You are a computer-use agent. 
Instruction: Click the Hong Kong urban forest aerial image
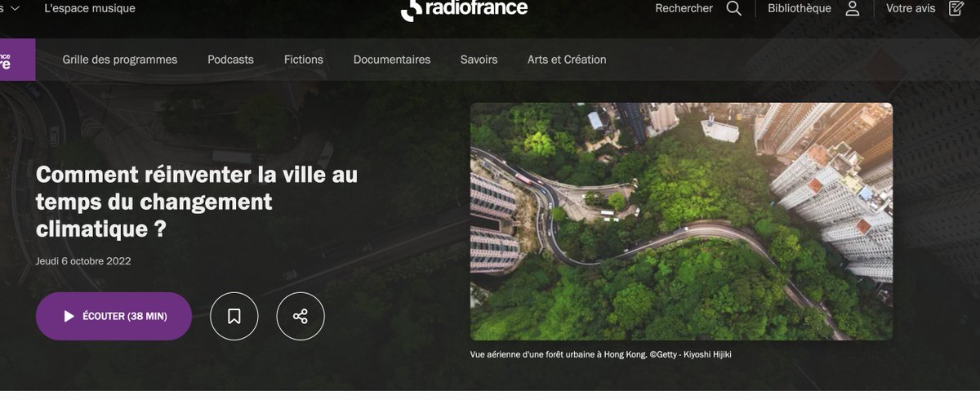[x=681, y=221]
